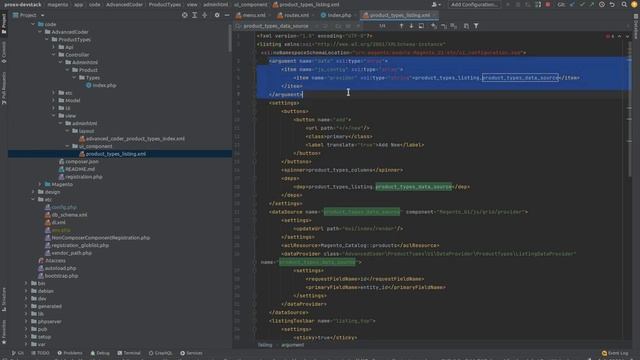Open Git history clock icon
This screenshot has height=360, width=640.
[x=602, y=4]
